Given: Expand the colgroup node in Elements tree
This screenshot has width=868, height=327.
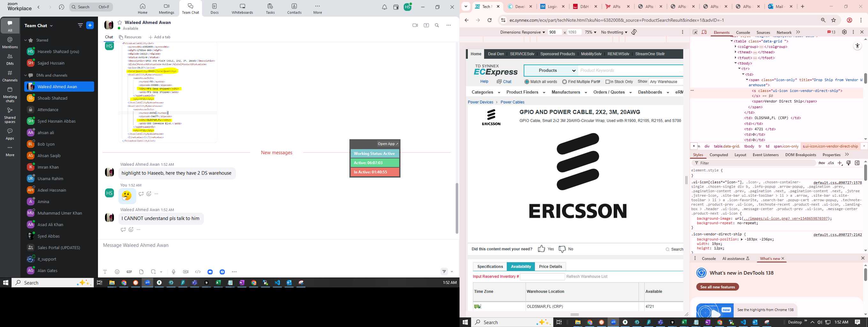Looking at the screenshot, I should [735, 47].
